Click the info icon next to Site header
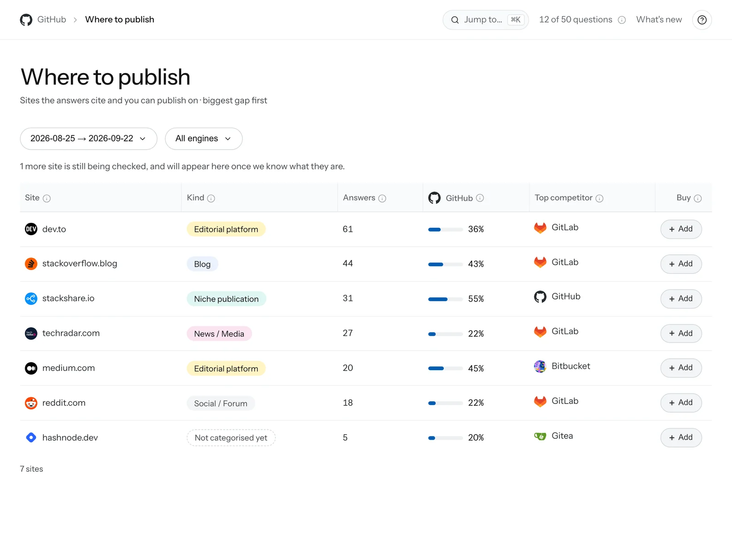732x560 pixels. (47, 198)
